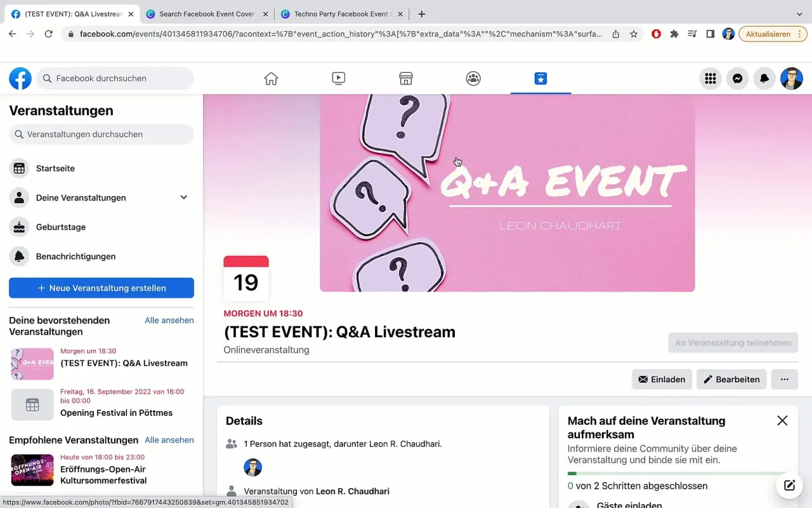The height and width of the screenshot is (508, 812).
Task: Open the floating compose pencil button
Action: pos(789,485)
